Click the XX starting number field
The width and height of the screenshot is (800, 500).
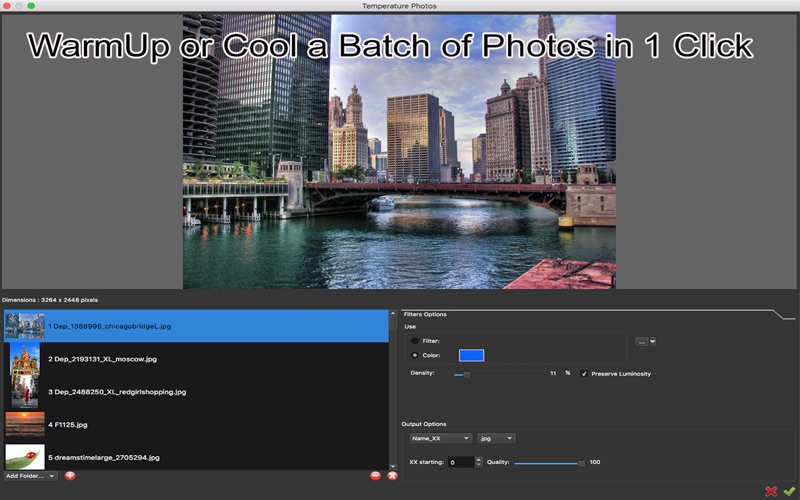[x=461, y=462]
